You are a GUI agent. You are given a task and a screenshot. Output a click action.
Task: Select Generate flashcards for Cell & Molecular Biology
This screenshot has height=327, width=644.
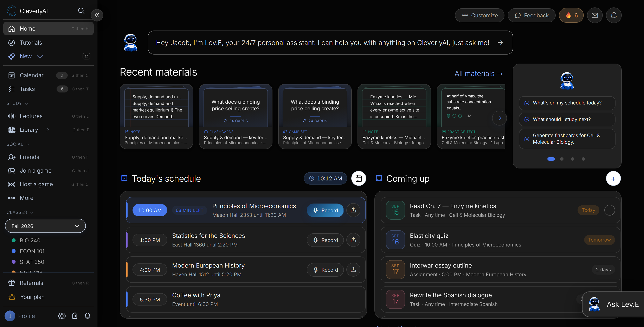567,139
